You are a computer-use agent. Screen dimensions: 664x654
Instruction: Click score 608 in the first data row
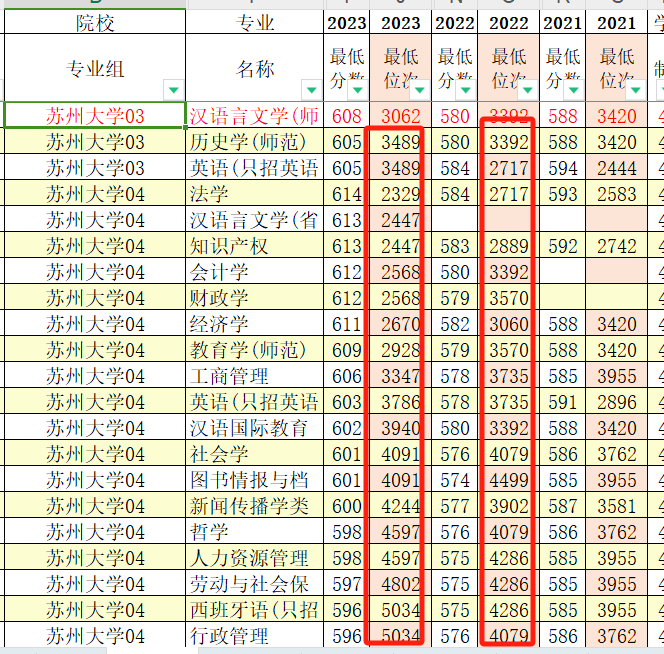347,116
